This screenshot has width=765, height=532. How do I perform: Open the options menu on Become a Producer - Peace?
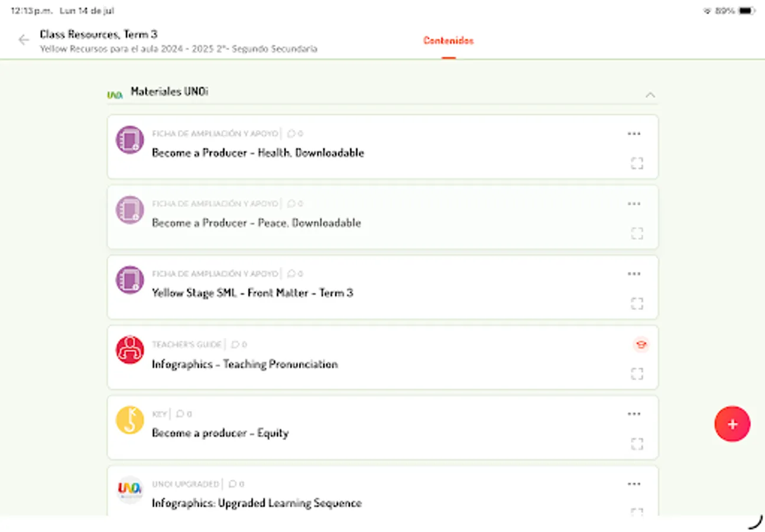point(634,203)
